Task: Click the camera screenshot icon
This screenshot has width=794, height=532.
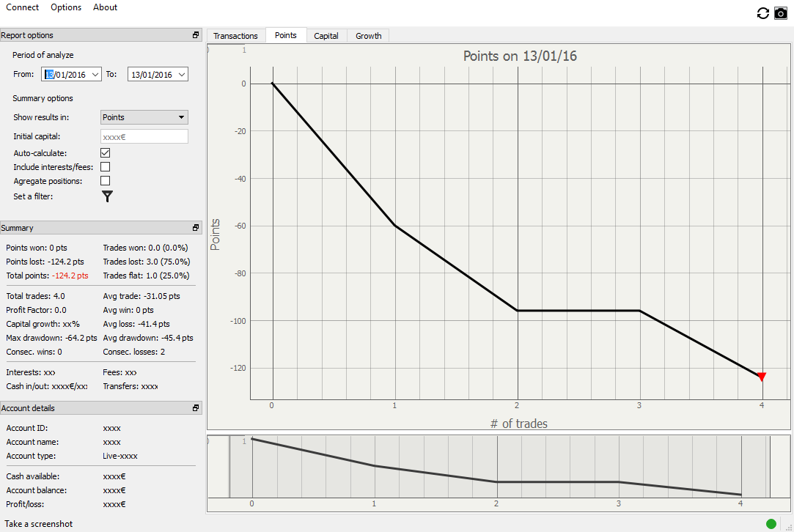Action: 780,13
